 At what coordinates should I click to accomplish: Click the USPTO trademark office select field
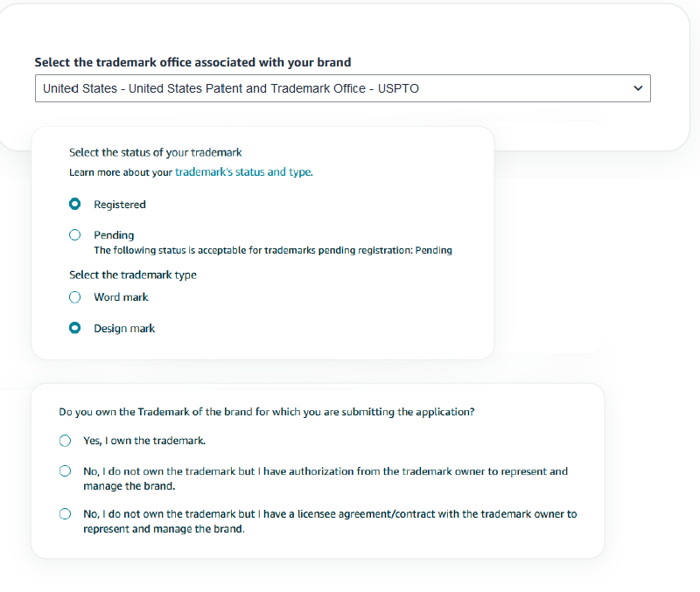pos(343,88)
